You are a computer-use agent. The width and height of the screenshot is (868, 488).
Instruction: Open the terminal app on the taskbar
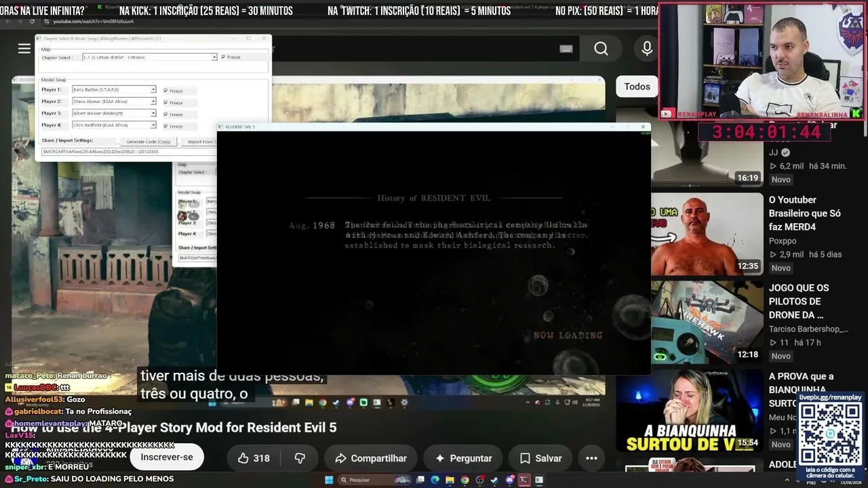[x=524, y=480]
